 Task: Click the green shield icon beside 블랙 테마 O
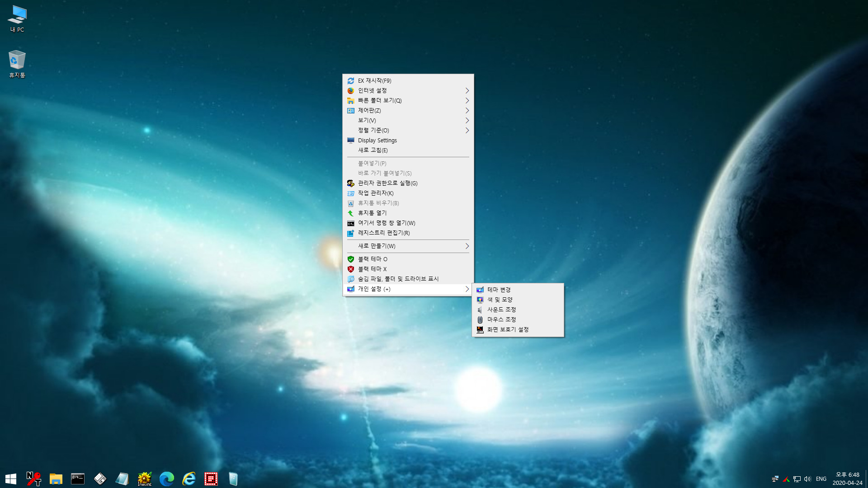(351, 259)
